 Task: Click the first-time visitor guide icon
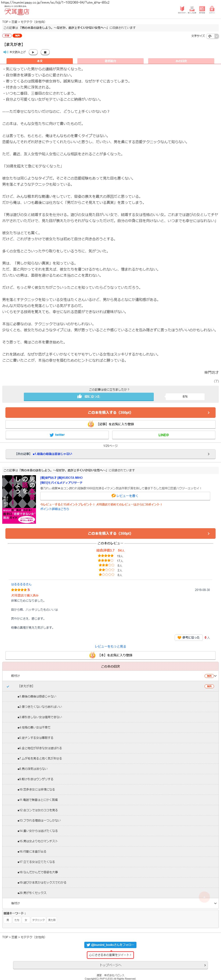(182, 10)
